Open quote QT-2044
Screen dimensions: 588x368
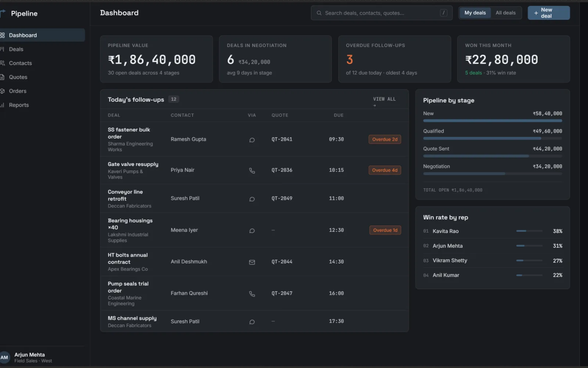(x=282, y=262)
